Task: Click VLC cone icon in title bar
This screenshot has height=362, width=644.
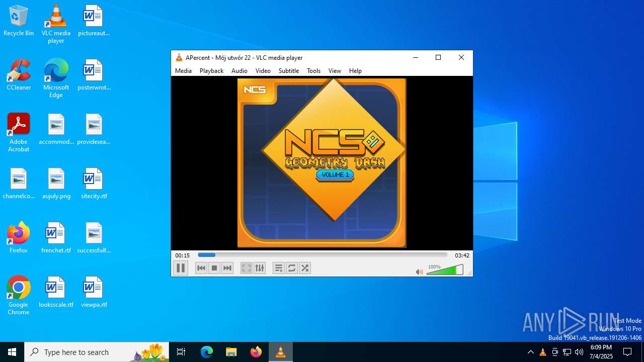Action: click(179, 57)
